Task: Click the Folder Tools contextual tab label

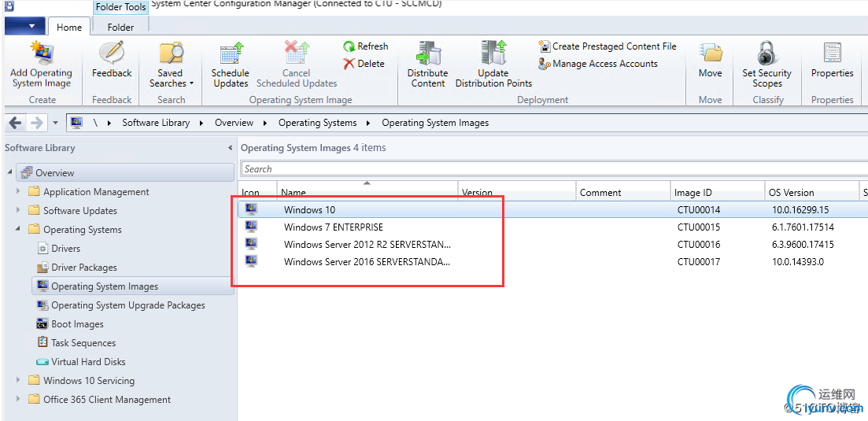Action: (x=120, y=7)
